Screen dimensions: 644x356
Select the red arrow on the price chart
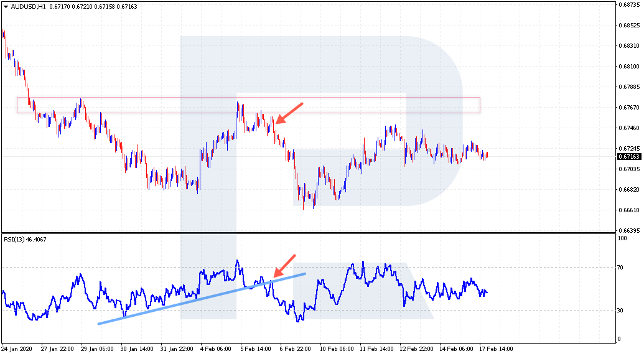[x=289, y=113]
